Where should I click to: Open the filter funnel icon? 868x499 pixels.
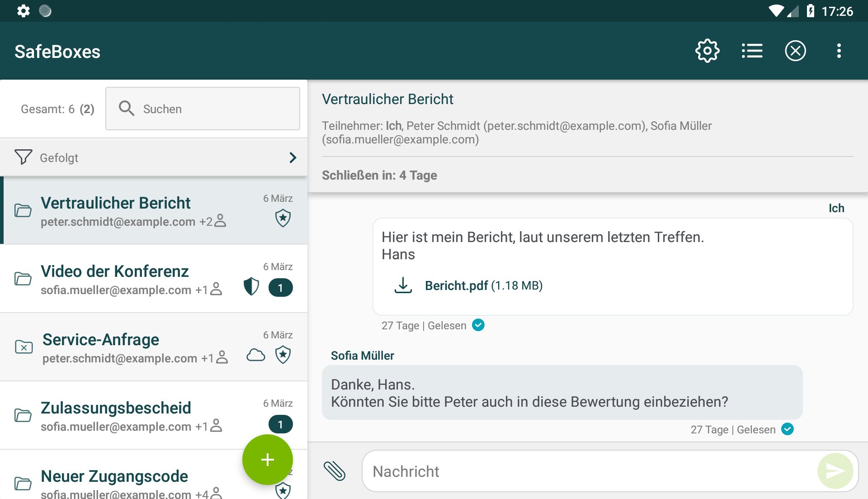24,157
